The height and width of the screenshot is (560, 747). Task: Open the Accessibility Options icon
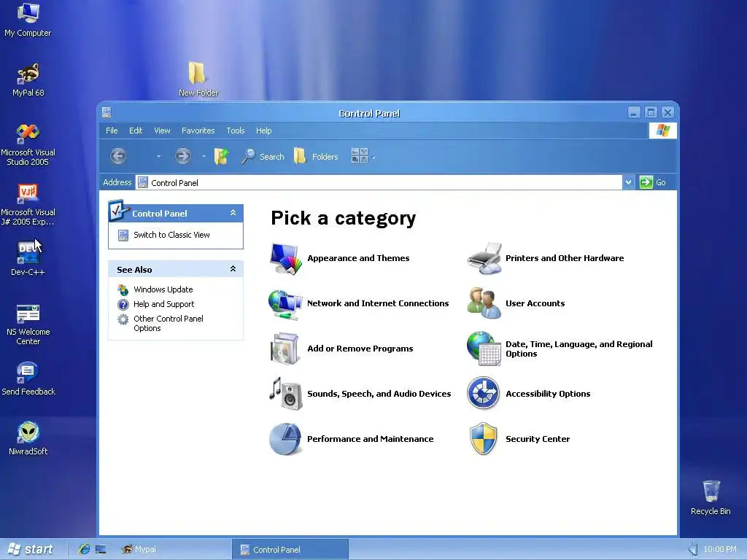pyautogui.click(x=483, y=393)
